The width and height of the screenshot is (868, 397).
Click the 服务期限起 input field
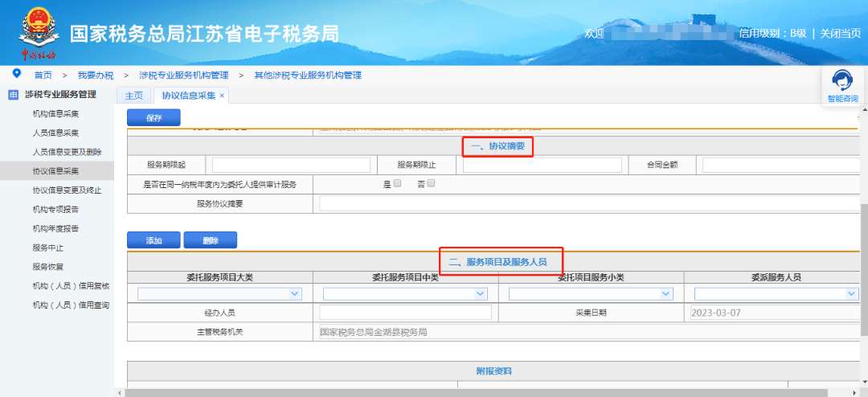click(x=291, y=165)
